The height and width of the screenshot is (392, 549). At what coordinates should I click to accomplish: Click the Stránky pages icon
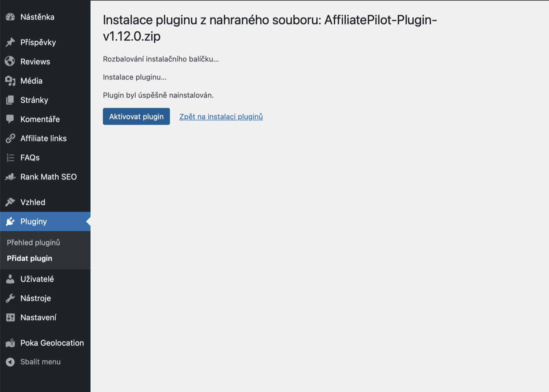tap(10, 100)
